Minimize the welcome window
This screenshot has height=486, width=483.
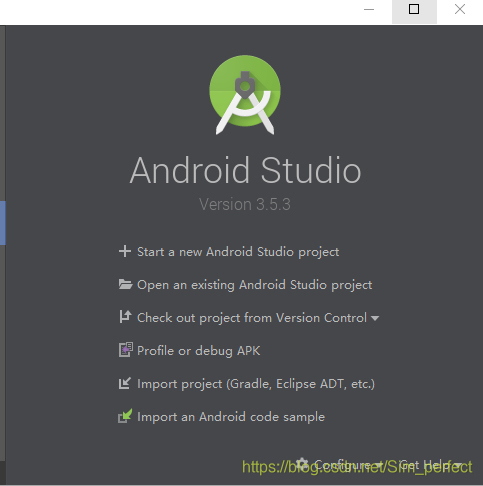[369, 9]
